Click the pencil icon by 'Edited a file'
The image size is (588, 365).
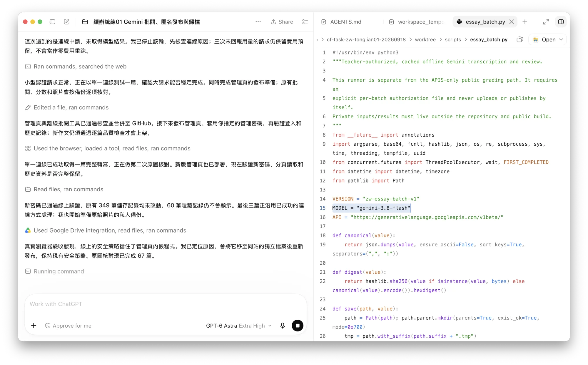[28, 107]
